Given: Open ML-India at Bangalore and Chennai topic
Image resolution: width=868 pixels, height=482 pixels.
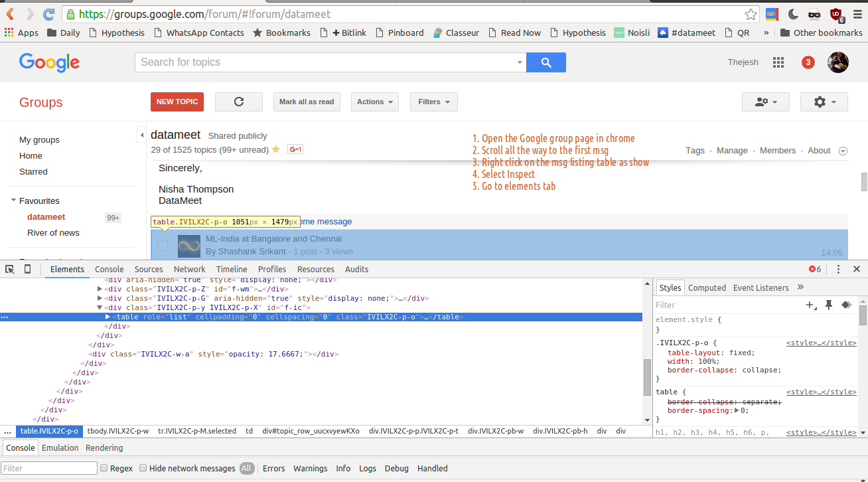Looking at the screenshot, I should point(273,238).
